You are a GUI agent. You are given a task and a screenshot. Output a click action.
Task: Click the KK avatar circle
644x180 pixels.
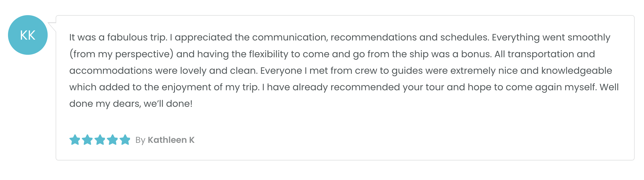[x=28, y=35]
